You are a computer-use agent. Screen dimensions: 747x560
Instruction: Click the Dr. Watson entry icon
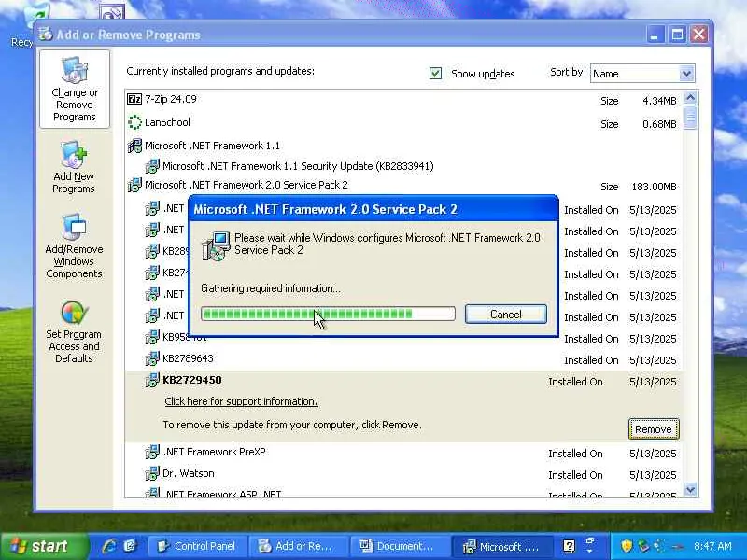pyautogui.click(x=152, y=473)
